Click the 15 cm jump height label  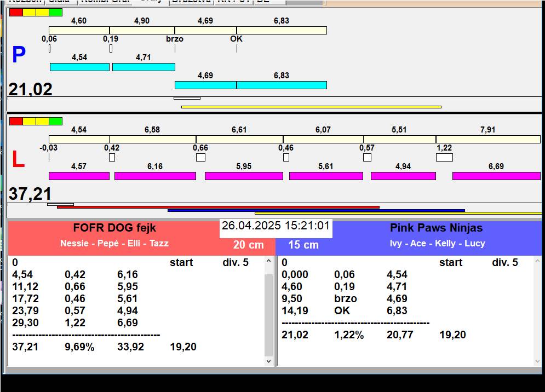click(x=303, y=245)
